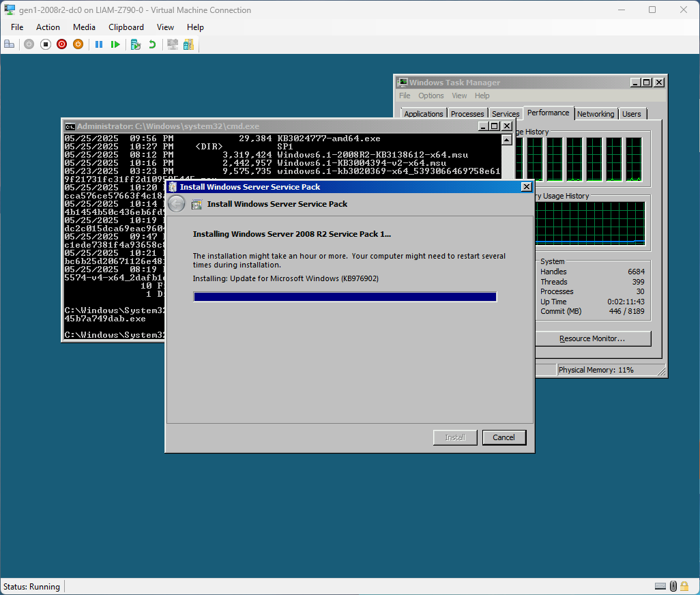Click the Processes count 30
700x595 pixels.
point(640,291)
